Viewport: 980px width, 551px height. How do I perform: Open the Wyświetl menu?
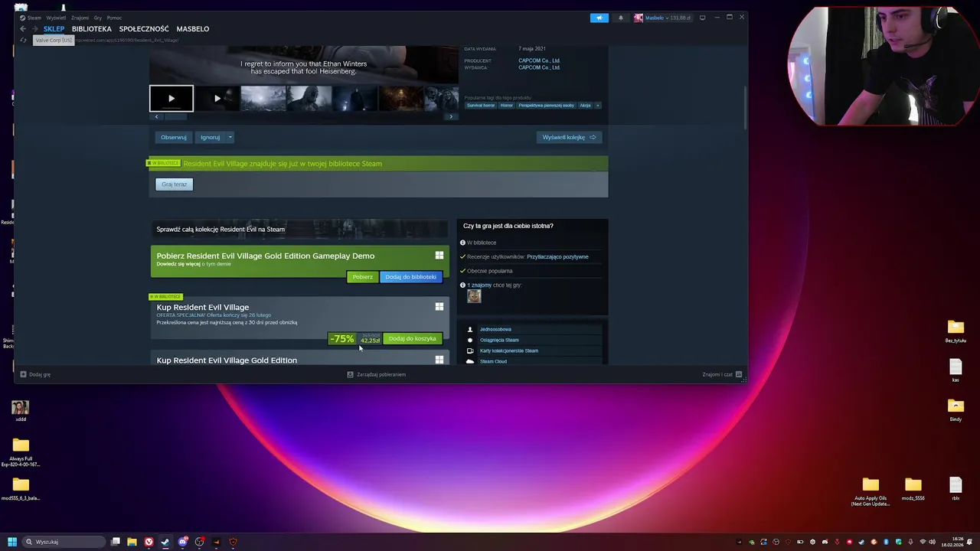click(56, 18)
